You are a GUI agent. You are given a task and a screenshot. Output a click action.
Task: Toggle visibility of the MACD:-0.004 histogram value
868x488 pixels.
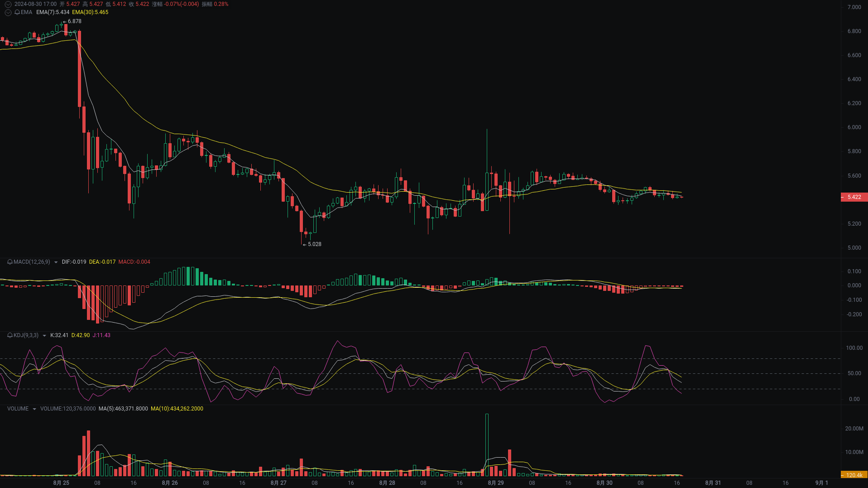tap(134, 262)
